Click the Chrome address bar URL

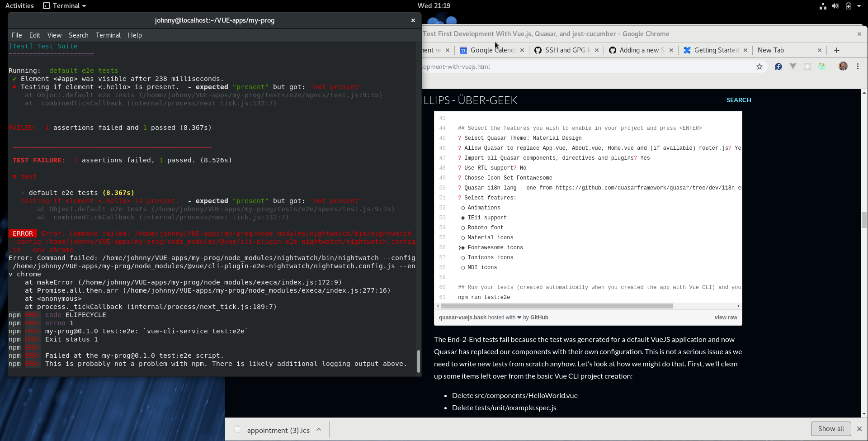pos(456,66)
